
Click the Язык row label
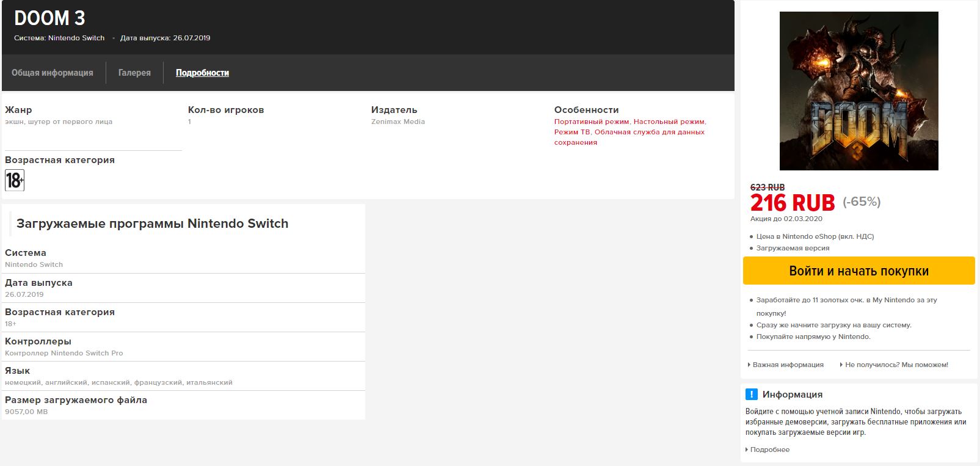(18, 371)
